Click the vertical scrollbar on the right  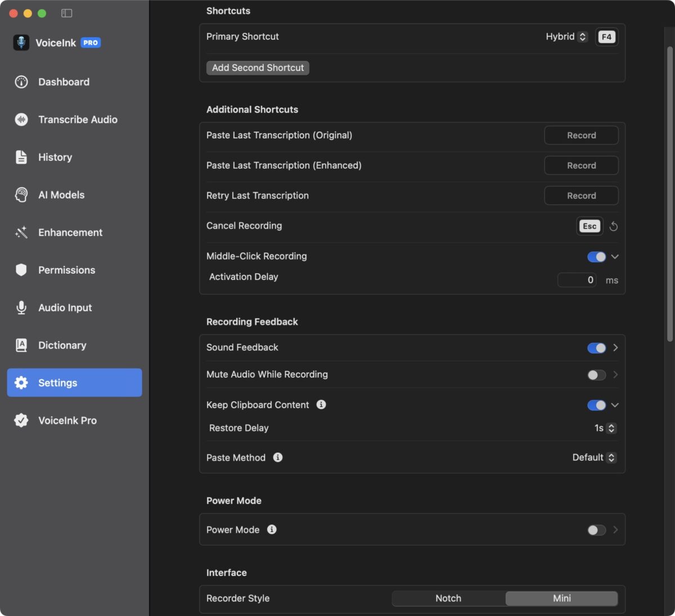(x=669, y=194)
